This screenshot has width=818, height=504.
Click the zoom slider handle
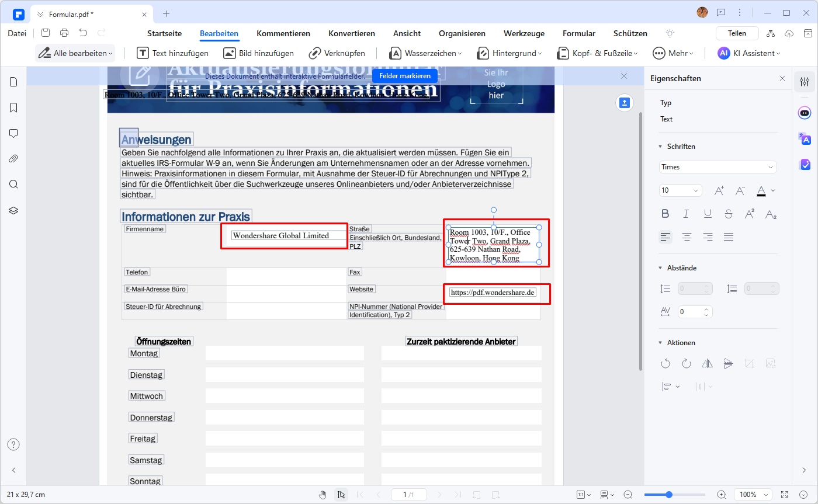click(668, 495)
